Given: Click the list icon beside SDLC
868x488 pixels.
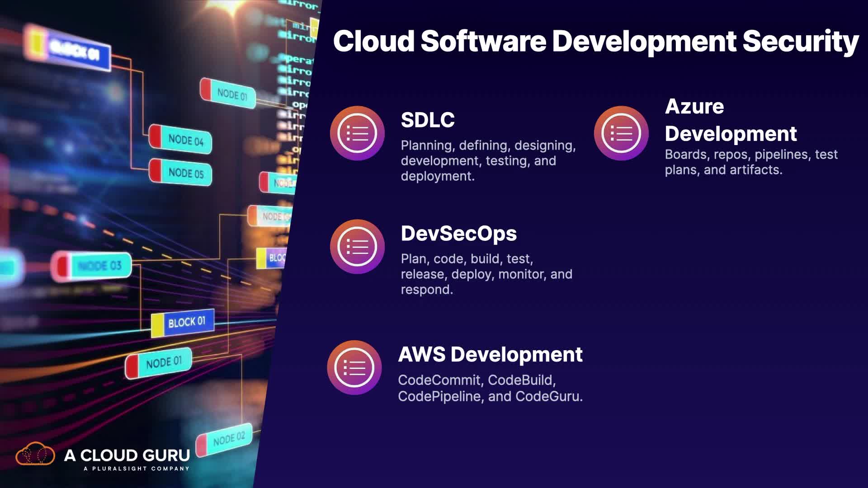Looking at the screenshot, I should click(357, 133).
